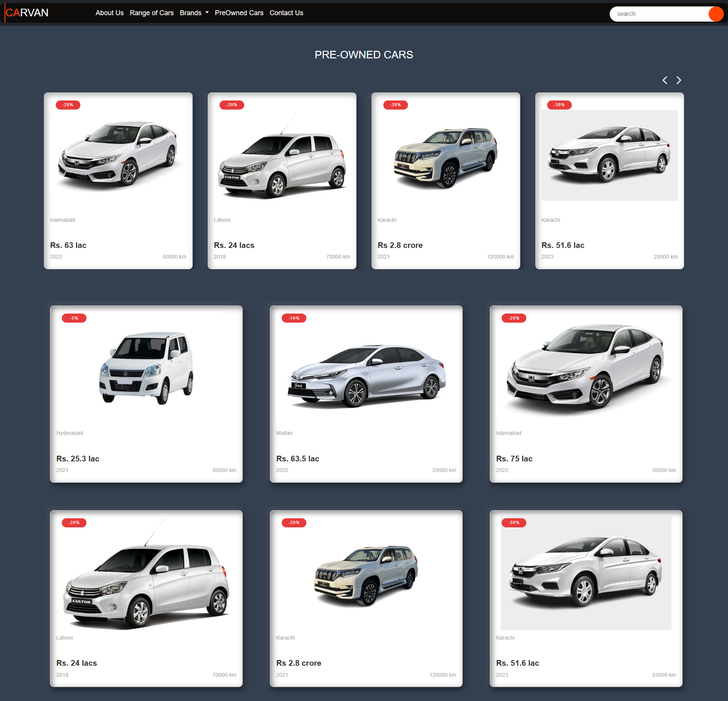Click the -10% discount badge on Multan car
The image size is (728, 701).
click(294, 318)
